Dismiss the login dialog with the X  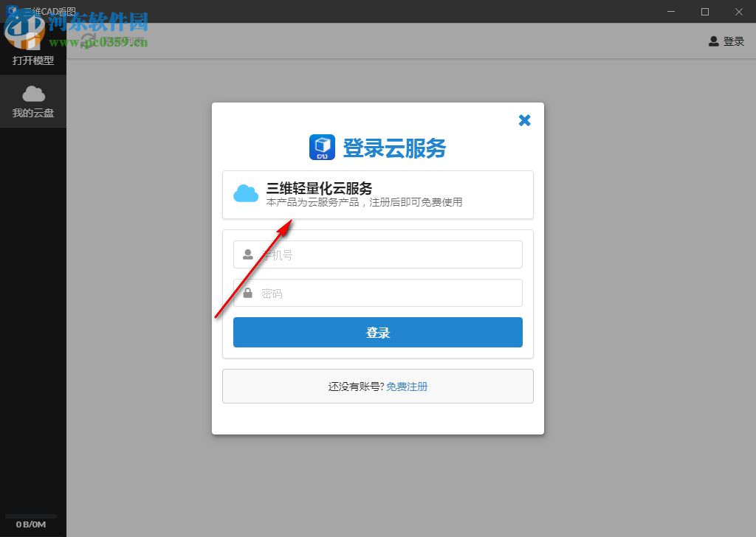pyautogui.click(x=524, y=119)
